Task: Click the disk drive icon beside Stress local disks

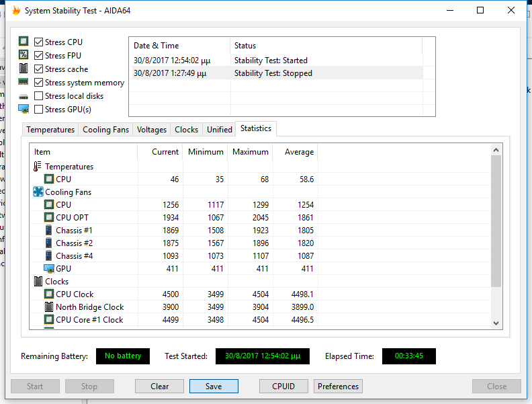Action: 24,97
